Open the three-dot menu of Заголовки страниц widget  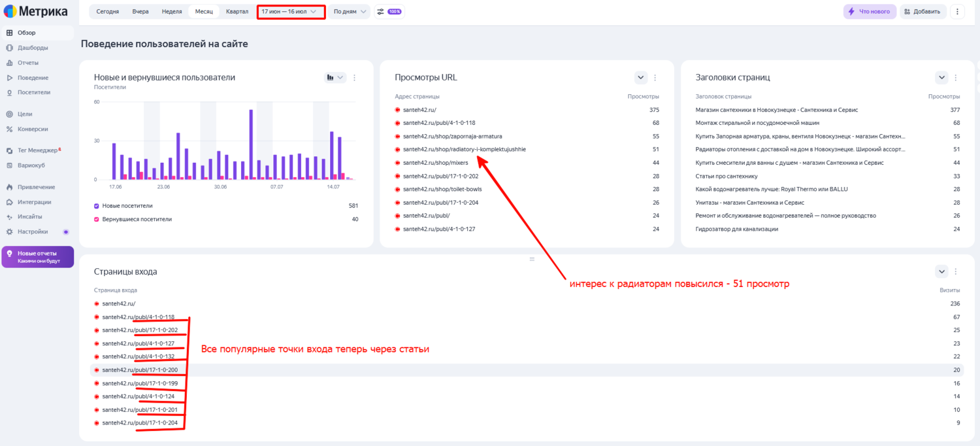click(956, 77)
